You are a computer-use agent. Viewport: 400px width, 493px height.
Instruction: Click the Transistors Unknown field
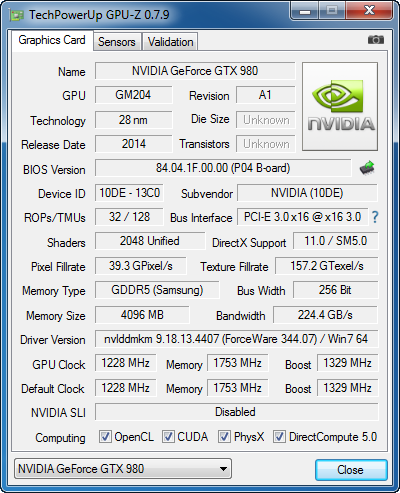265,144
